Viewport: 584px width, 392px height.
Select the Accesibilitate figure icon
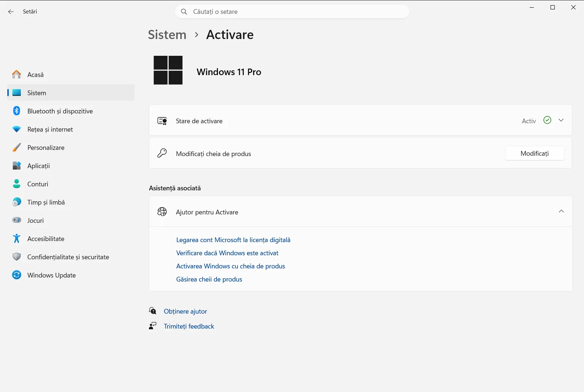(16, 238)
